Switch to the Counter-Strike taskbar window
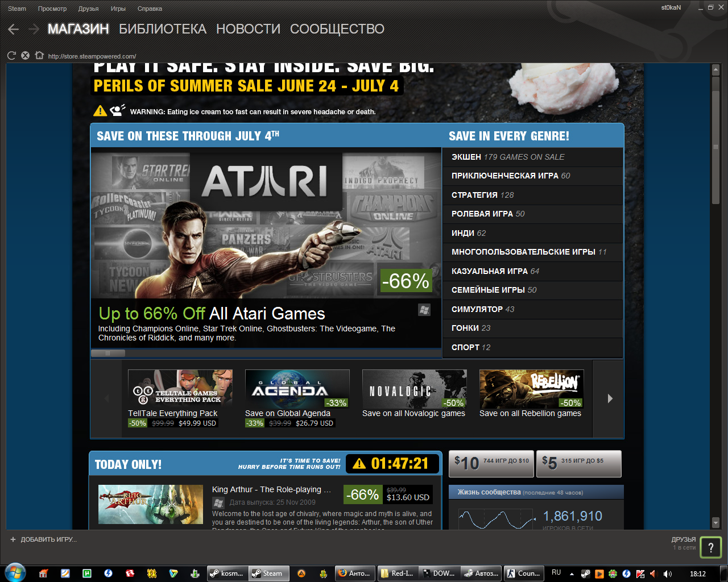The image size is (728, 582). coord(524,573)
